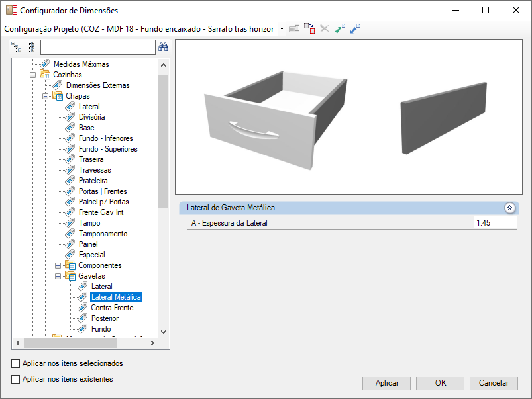532x399 pixels.
Task: Collapse the Gavetas tree node
Action: (58, 276)
